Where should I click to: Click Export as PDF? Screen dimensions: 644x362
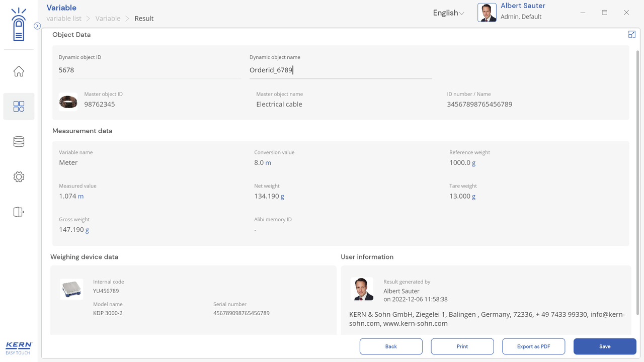533,346
